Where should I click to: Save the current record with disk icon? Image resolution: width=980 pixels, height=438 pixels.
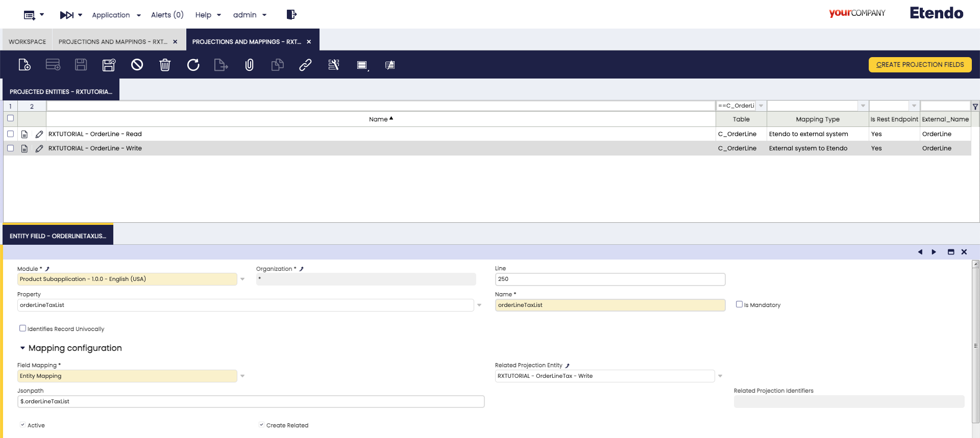(81, 65)
